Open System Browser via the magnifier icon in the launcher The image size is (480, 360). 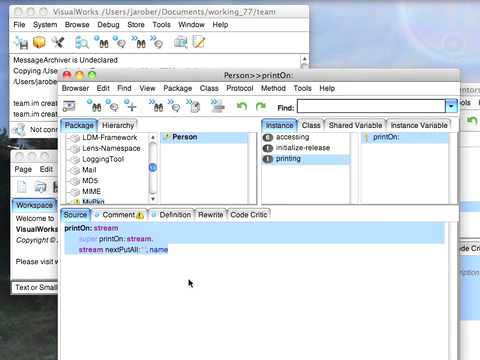point(81,43)
